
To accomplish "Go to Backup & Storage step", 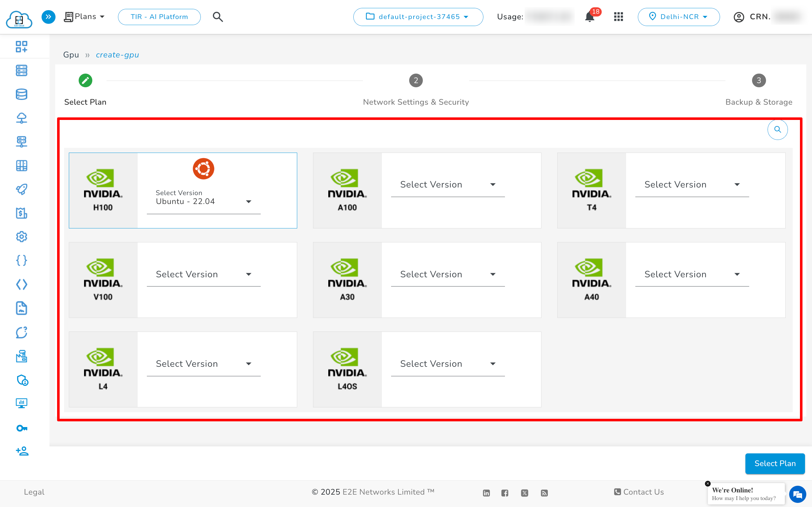I will 759,90.
